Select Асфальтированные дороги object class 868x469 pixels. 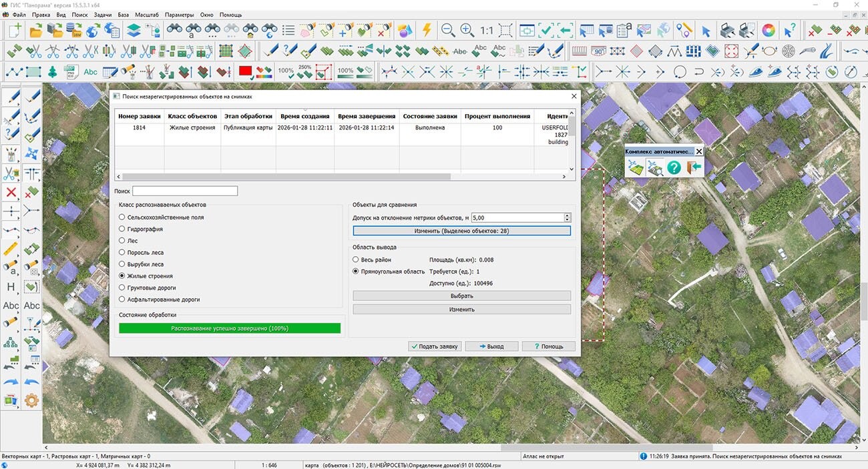[x=122, y=300]
